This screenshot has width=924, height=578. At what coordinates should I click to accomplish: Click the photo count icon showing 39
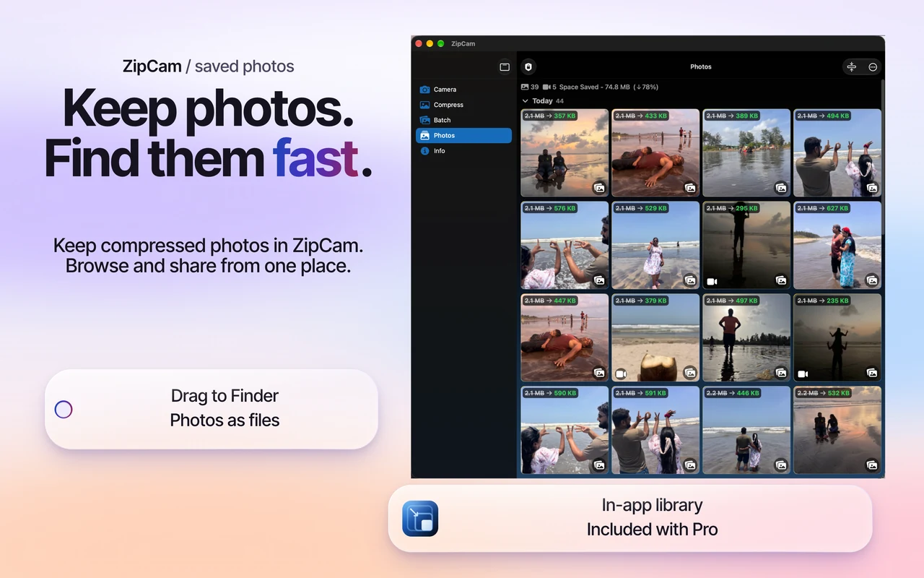click(x=525, y=87)
